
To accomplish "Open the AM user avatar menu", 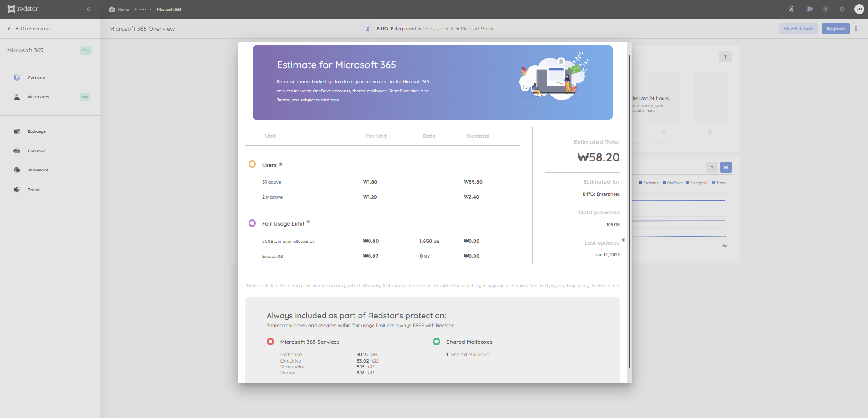I will (x=859, y=9).
